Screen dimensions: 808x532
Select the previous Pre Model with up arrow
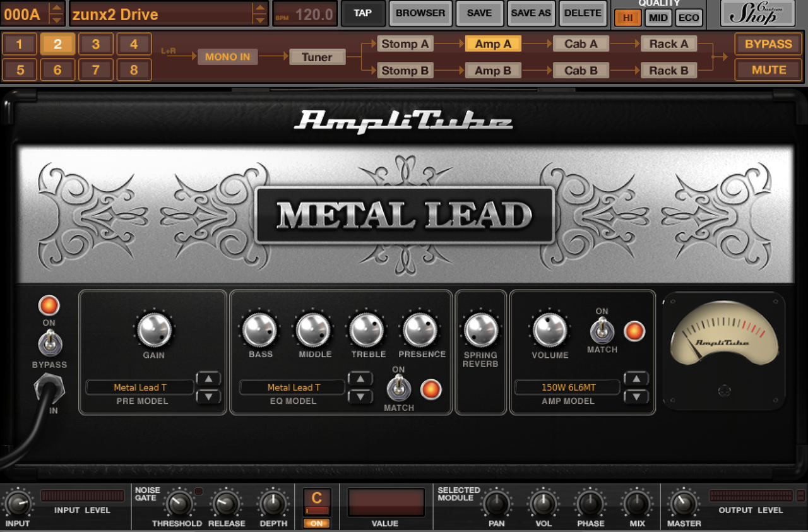click(x=208, y=379)
